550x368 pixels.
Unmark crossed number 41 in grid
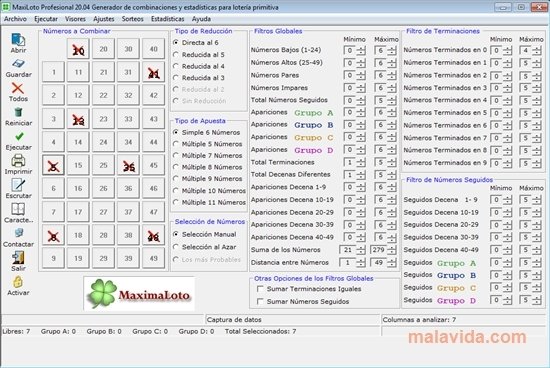click(154, 72)
